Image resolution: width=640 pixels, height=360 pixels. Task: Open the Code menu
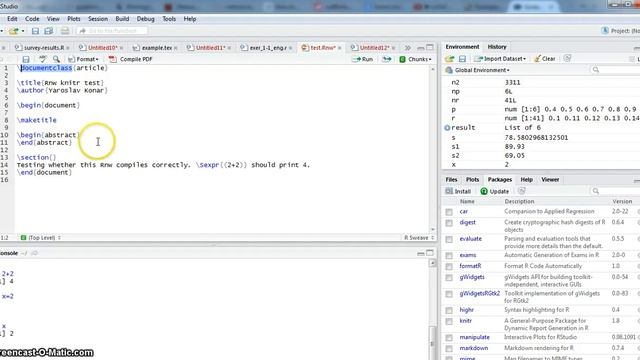[32, 19]
